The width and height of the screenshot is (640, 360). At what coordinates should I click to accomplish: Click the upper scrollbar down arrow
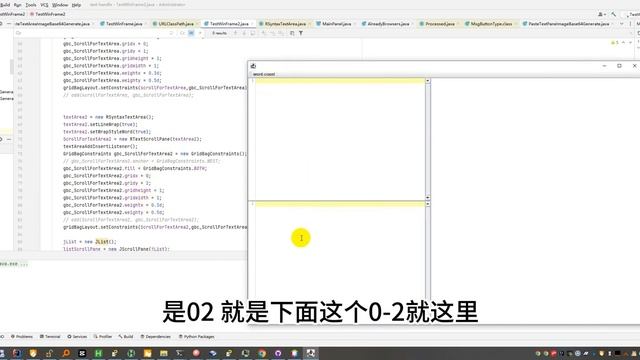tap(427, 197)
